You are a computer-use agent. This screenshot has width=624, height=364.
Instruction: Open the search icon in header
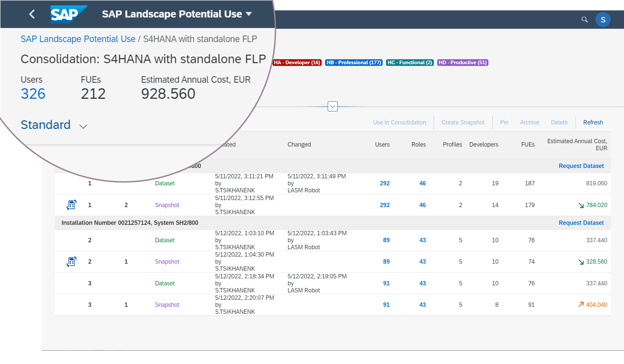(584, 20)
